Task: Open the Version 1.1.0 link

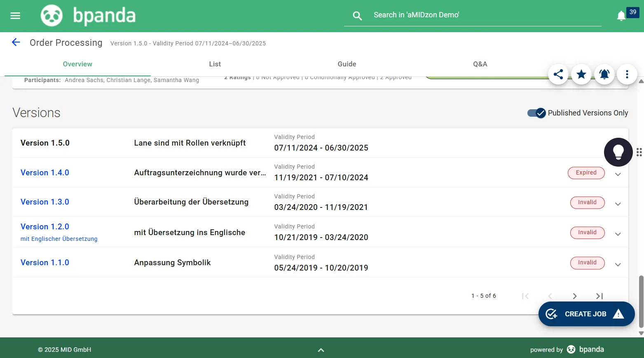Action: coord(45,263)
